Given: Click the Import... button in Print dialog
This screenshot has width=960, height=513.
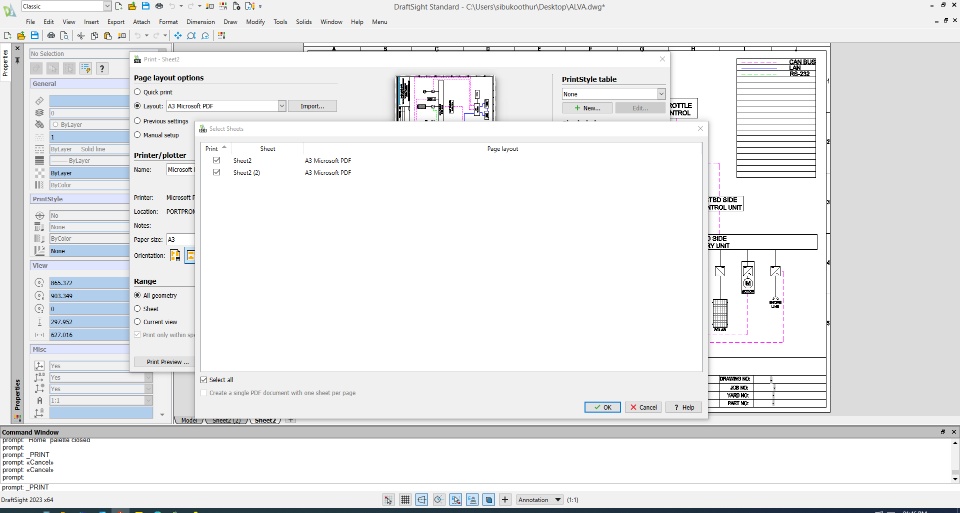Looking at the screenshot, I should pos(312,106).
